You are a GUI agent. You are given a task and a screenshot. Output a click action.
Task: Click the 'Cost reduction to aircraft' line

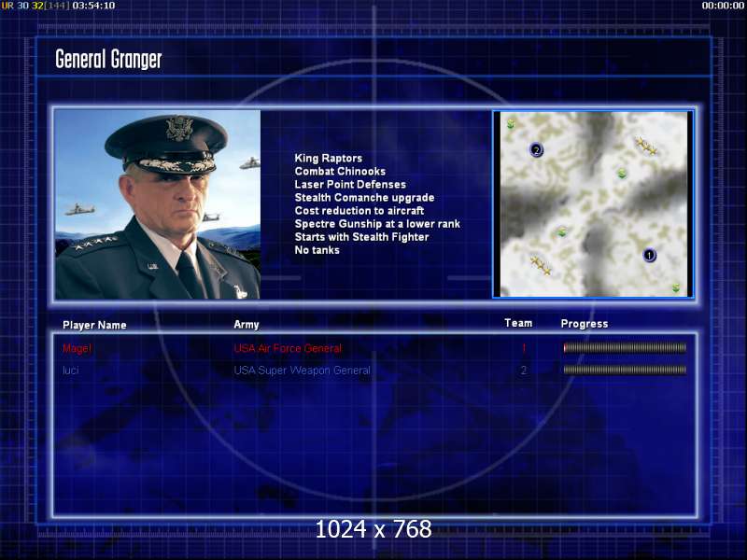tap(359, 211)
